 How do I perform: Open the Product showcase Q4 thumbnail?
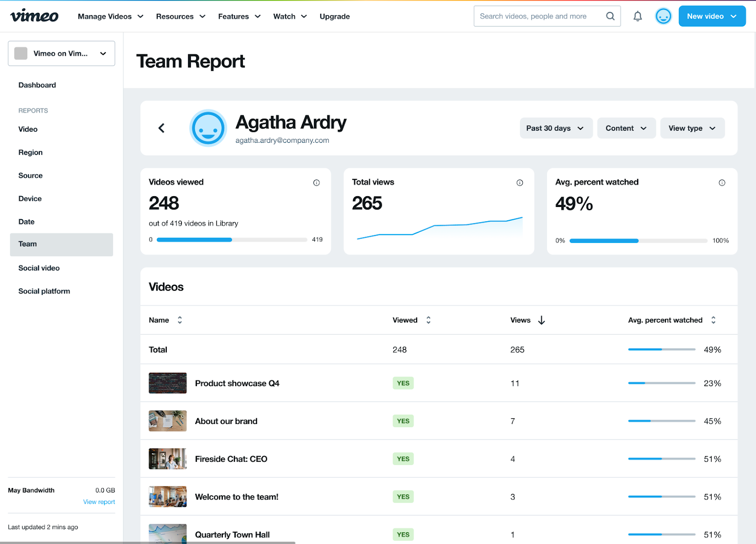(x=168, y=383)
